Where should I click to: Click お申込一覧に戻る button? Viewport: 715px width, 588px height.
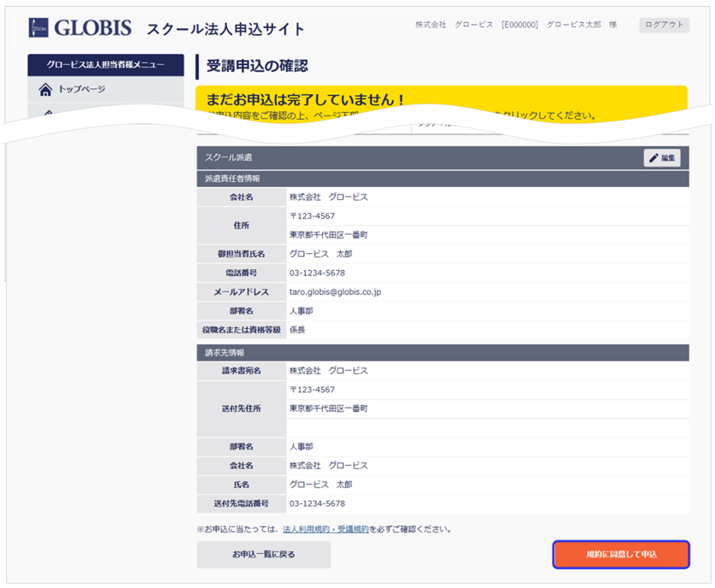[x=264, y=554]
